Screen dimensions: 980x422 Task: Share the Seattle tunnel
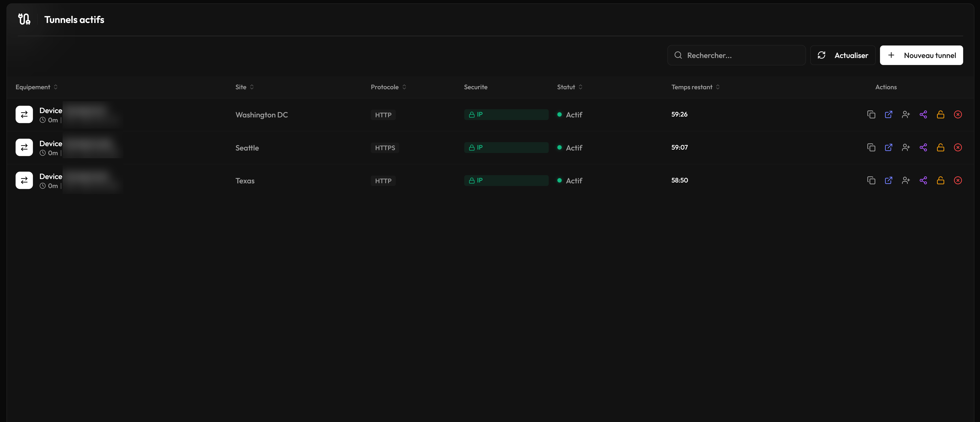(x=923, y=147)
